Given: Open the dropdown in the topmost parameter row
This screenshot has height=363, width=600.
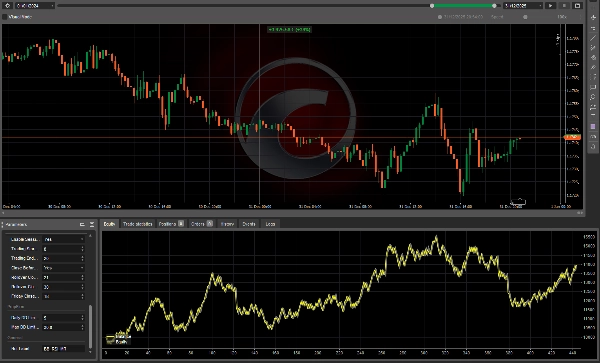Looking at the screenshot, I should [64, 239].
